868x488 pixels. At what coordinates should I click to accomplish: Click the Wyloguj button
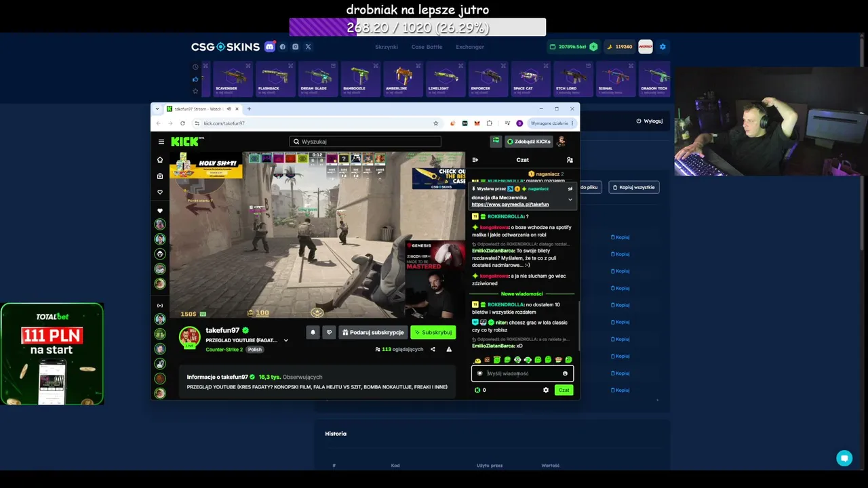point(649,121)
